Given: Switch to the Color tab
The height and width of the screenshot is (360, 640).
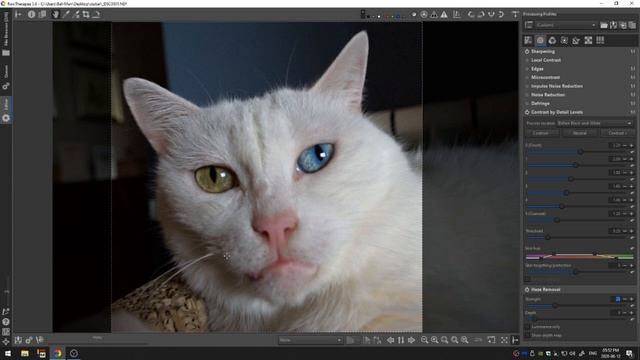Looking at the screenshot, I should [x=552, y=40].
